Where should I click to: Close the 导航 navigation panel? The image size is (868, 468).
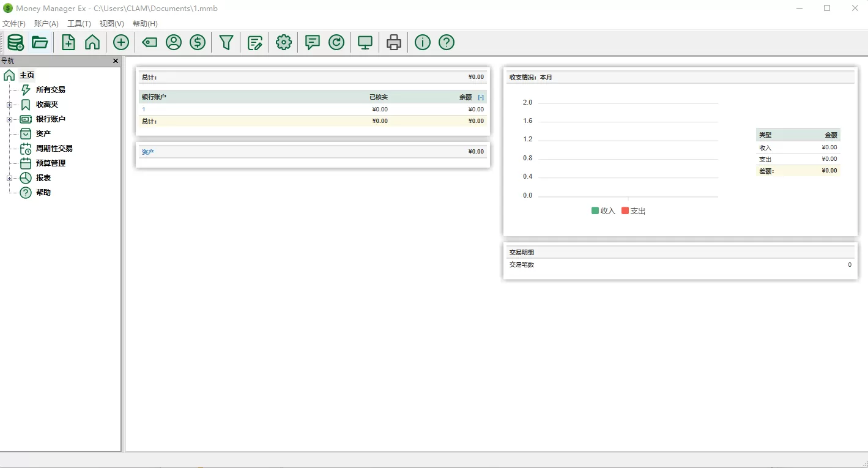click(x=115, y=61)
